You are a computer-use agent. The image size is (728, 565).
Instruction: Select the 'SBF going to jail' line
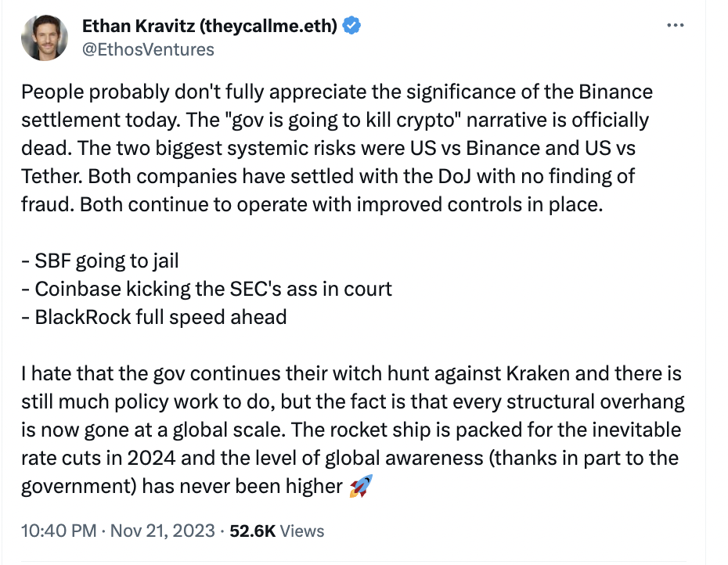coord(100,261)
